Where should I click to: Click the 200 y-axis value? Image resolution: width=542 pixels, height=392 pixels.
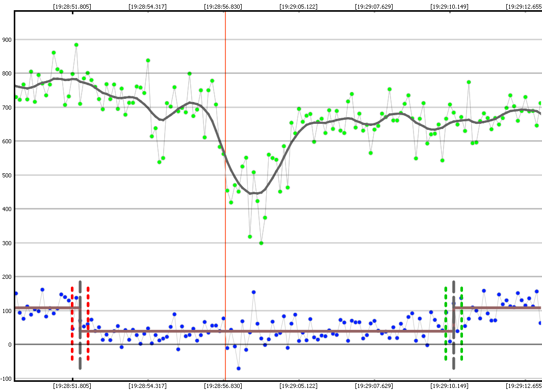tap(7, 277)
